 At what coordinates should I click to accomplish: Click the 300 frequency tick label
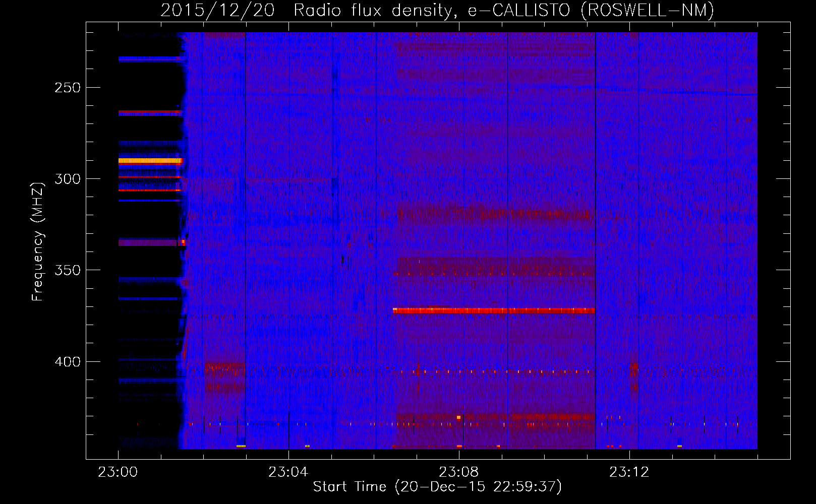point(68,179)
